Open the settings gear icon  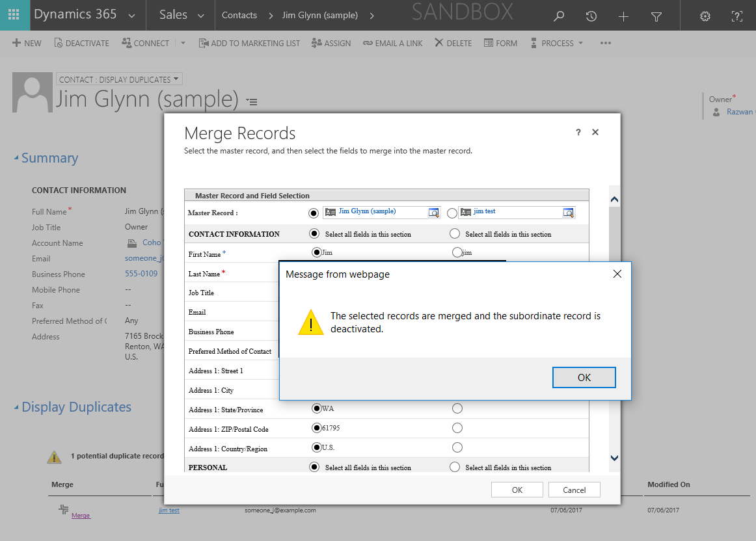click(x=705, y=16)
